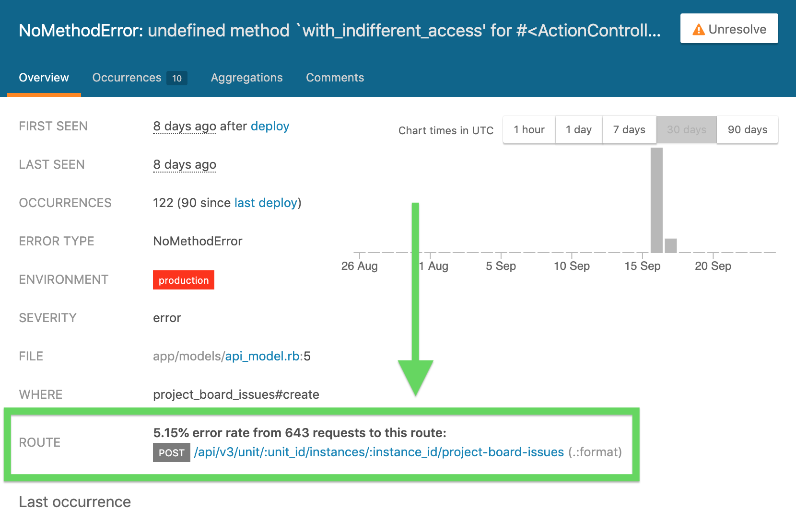Click the POST method badge on the route
Viewport: 796px width, 532px height.
[x=171, y=452]
